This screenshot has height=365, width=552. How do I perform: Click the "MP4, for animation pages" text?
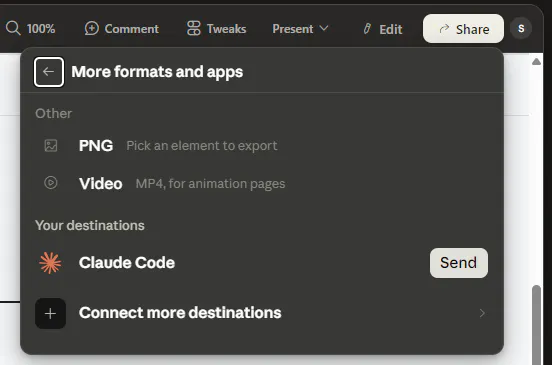pos(210,183)
